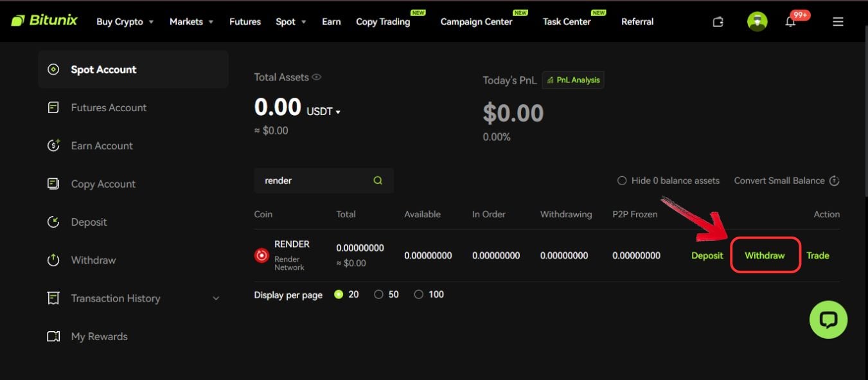This screenshot has width=868, height=380.
Task: Click the Withdrawing column header
Action: [566, 214]
